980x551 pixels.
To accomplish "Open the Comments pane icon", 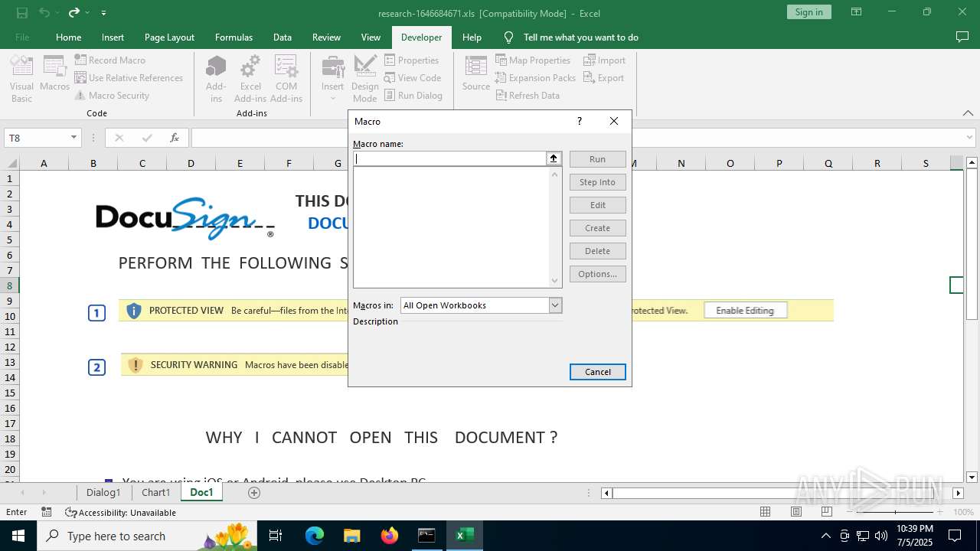I will 962,37.
